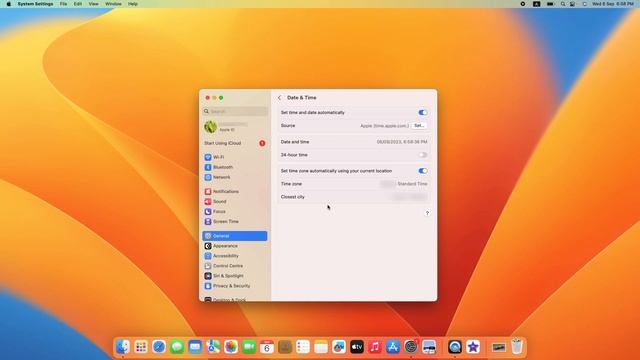Open the View menu

pos(93,4)
